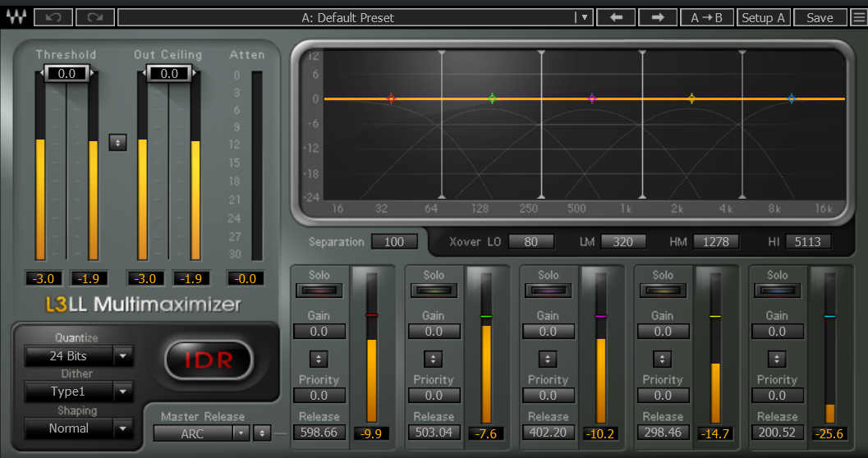This screenshot has height=458, width=868.
Task: Copy settings with the A→B button
Action: point(707,17)
